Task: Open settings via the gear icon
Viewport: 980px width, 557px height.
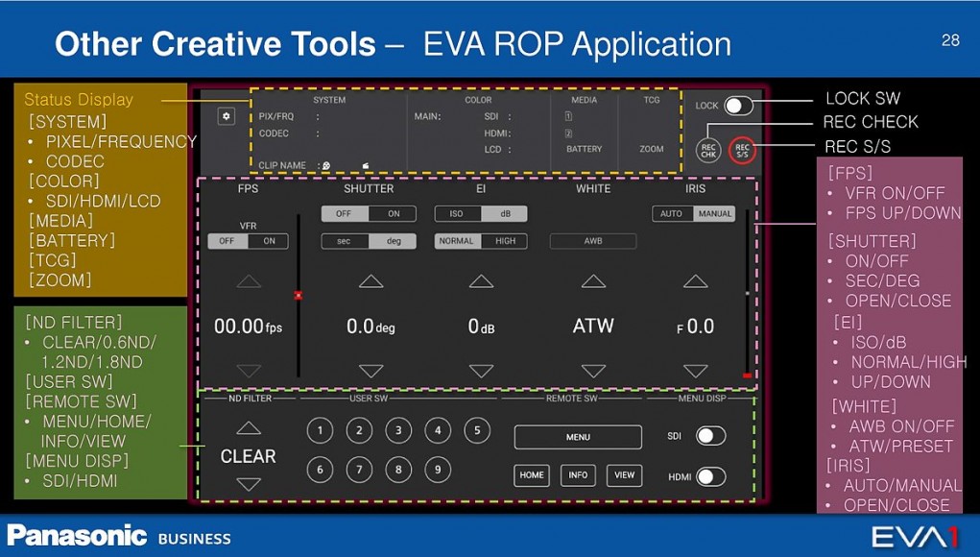Action: click(227, 115)
